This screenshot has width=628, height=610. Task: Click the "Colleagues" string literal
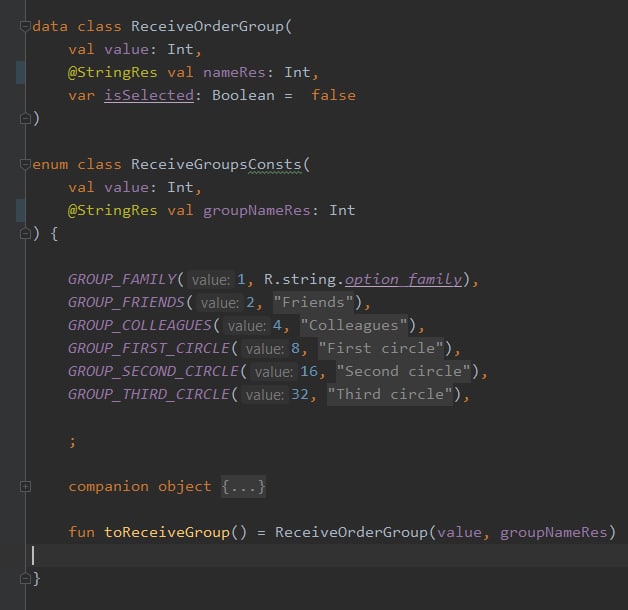[354, 325]
